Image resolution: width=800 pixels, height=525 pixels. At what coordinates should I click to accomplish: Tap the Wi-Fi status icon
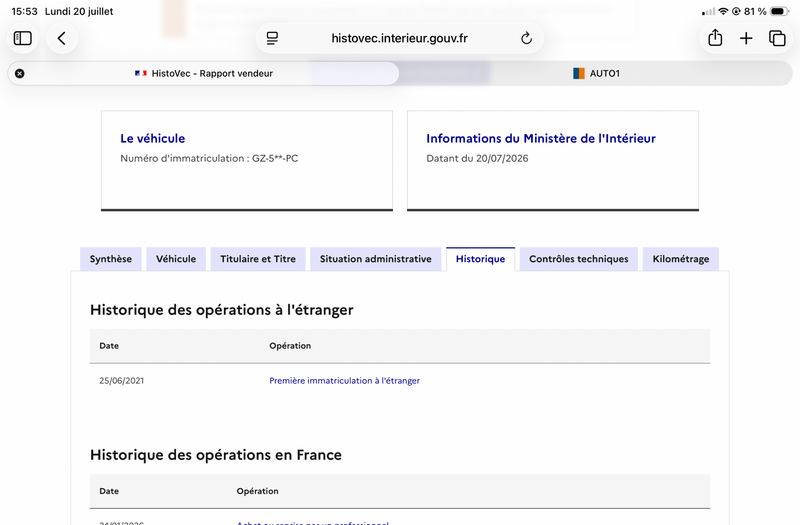coord(723,11)
